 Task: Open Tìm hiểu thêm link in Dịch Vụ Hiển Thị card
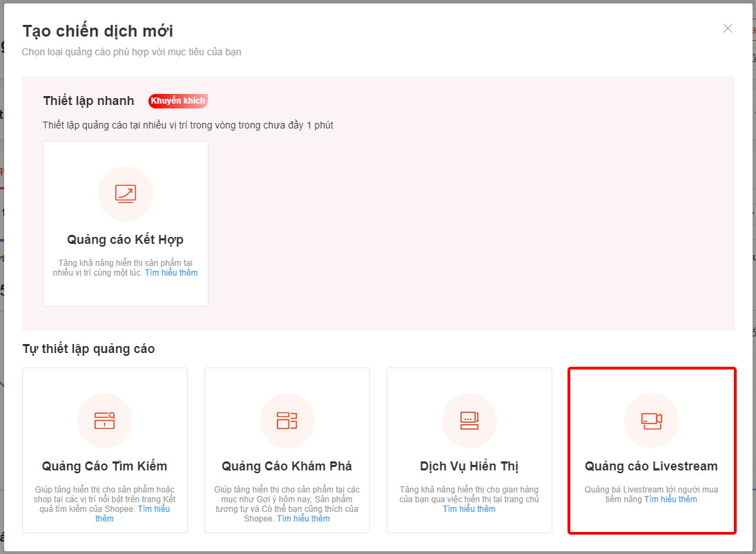click(469, 508)
